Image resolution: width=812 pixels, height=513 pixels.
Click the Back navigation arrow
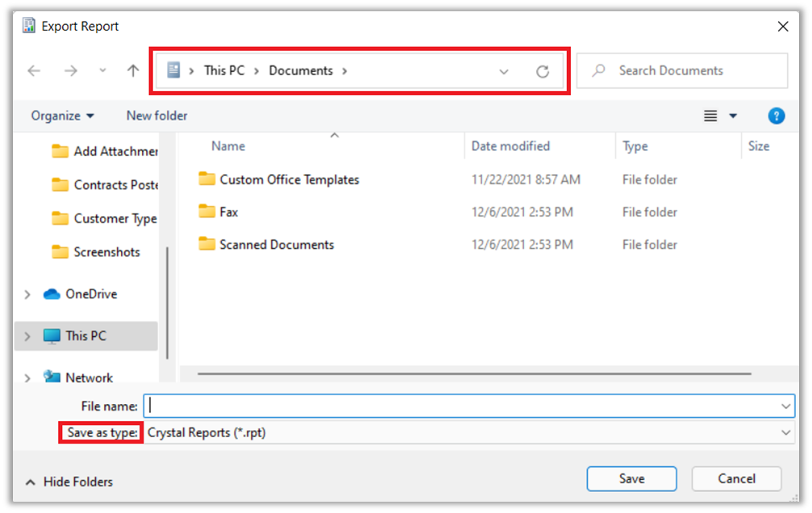point(34,71)
